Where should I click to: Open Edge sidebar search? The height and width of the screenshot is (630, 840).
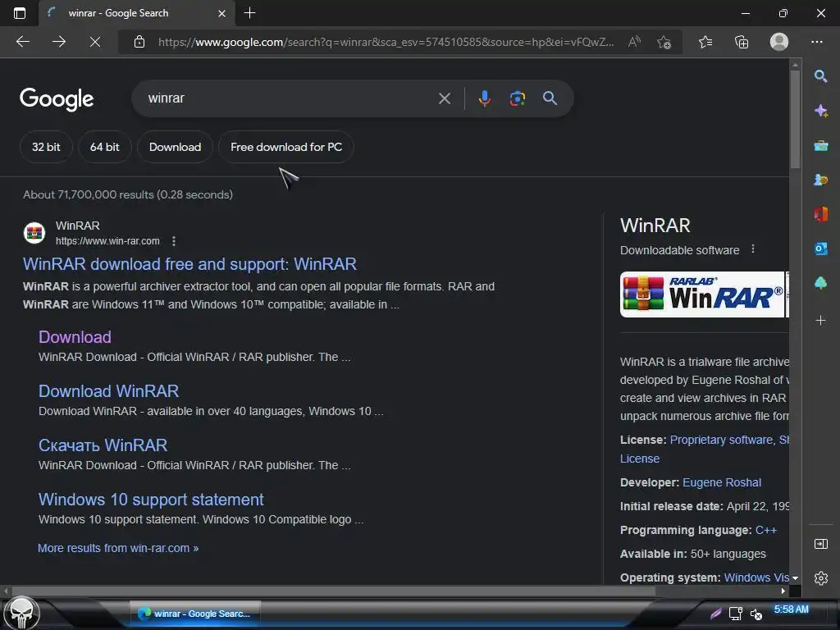[820, 76]
